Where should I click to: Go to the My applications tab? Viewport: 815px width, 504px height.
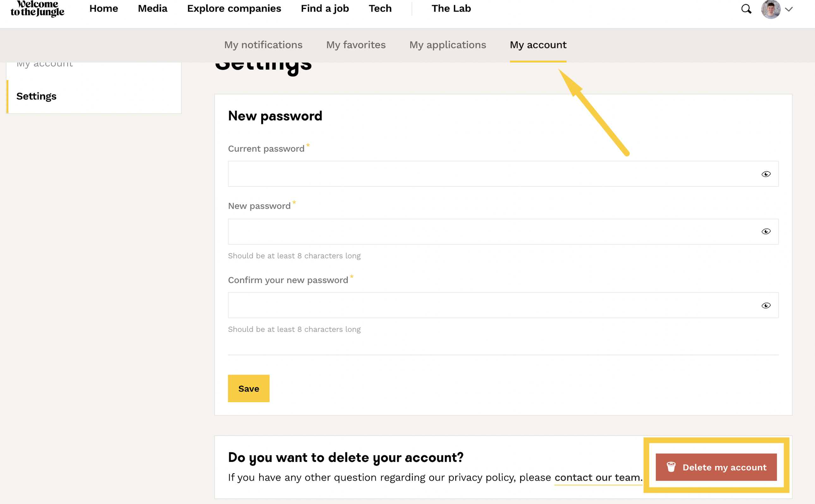(x=447, y=45)
